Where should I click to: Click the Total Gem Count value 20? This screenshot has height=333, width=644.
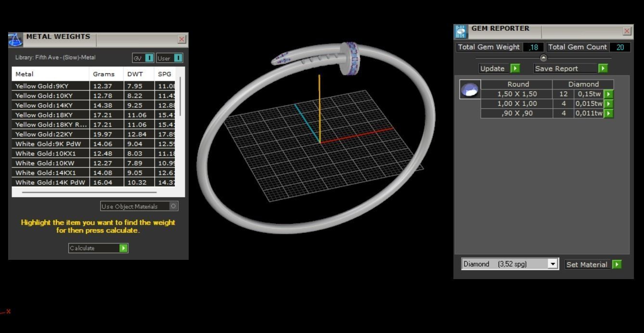point(620,47)
